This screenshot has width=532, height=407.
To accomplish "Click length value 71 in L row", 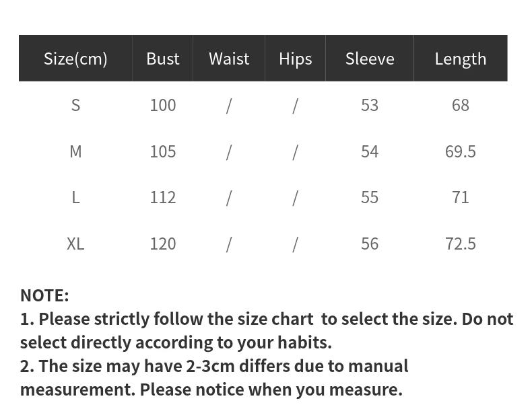I will coord(461,198).
